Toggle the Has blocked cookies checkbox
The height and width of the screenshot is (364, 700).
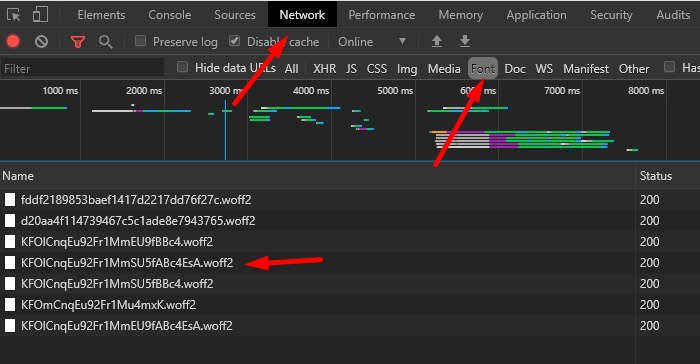tap(669, 67)
